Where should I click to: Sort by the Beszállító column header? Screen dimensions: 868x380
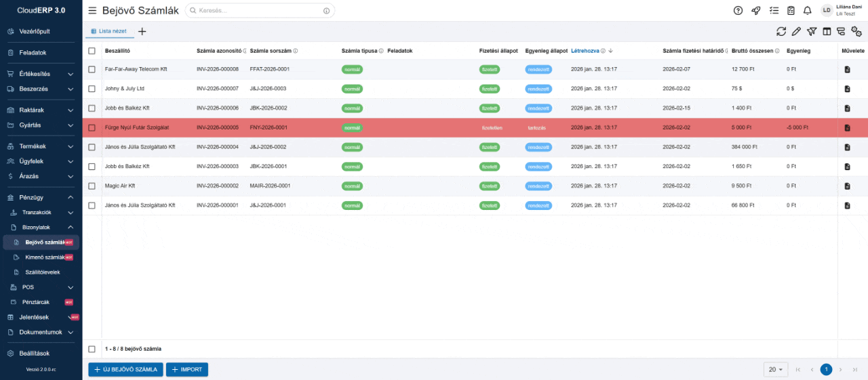coord(117,51)
